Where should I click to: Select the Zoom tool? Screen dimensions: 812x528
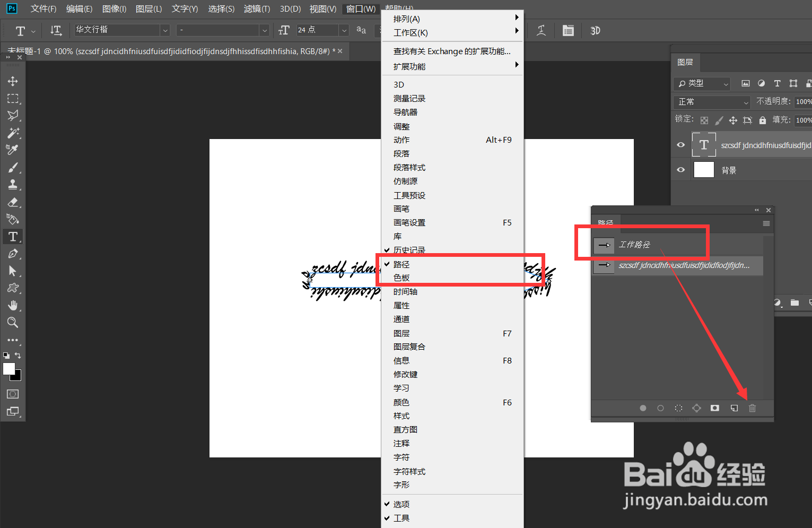pyautogui.click(x=13, y=322)
